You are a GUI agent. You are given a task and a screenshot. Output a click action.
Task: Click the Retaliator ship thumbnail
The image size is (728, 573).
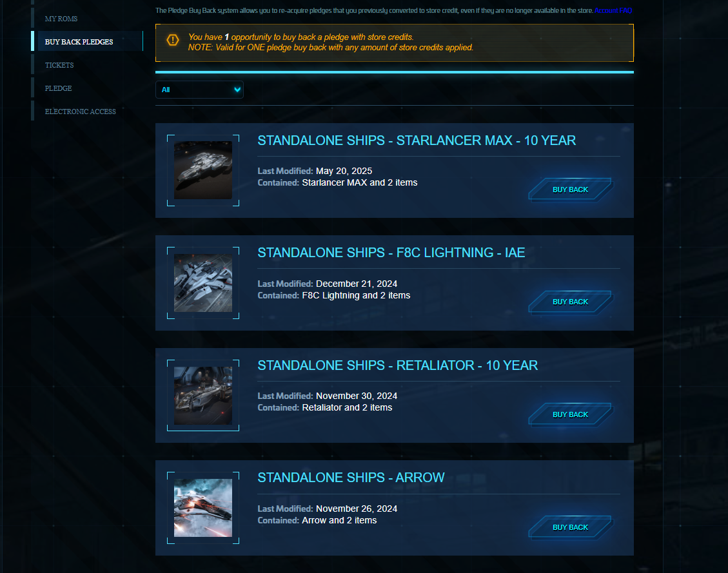click(203, 396)
